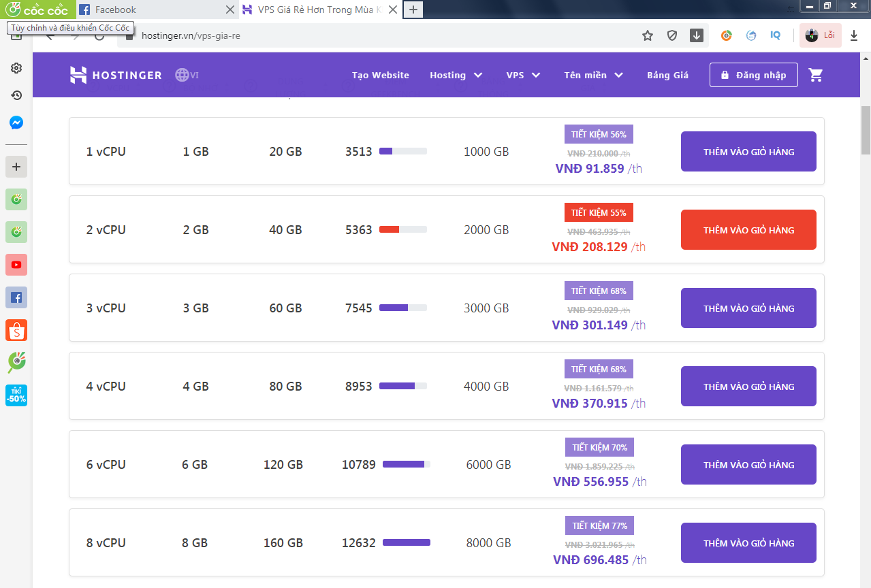Click the page vertical scrollbar thumb

(x=866, y=131)
